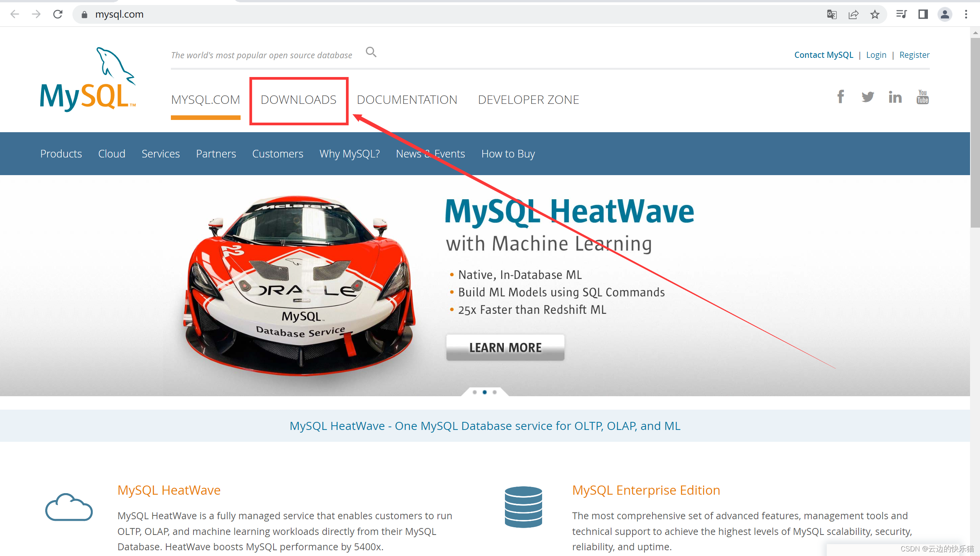
Task: Open the MySQL Enterprise Edition heading link
Action: click(646, 490)
